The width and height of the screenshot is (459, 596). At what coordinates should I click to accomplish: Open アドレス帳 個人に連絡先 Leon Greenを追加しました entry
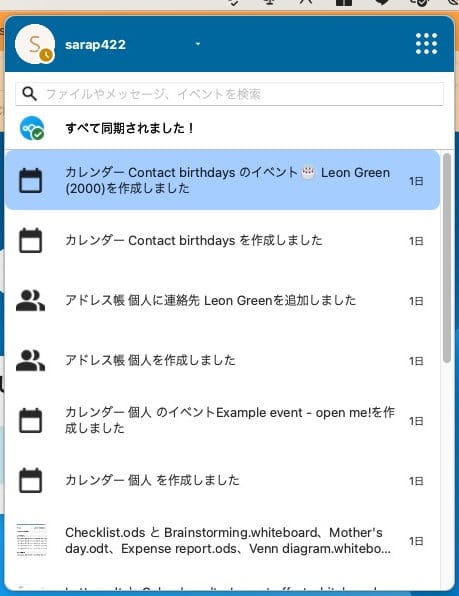pos(223,300)
